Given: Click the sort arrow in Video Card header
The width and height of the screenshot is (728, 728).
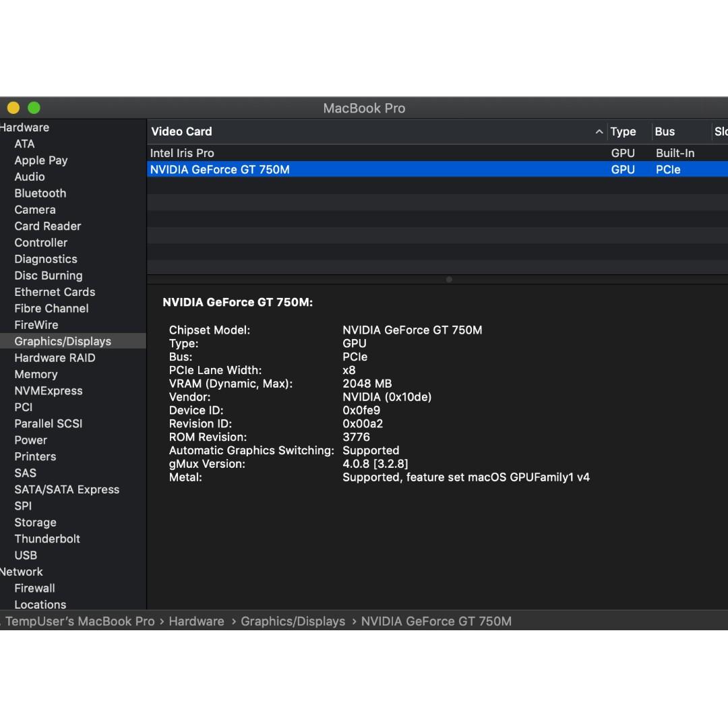Looking at the screenshot, I should pos(599,132).
